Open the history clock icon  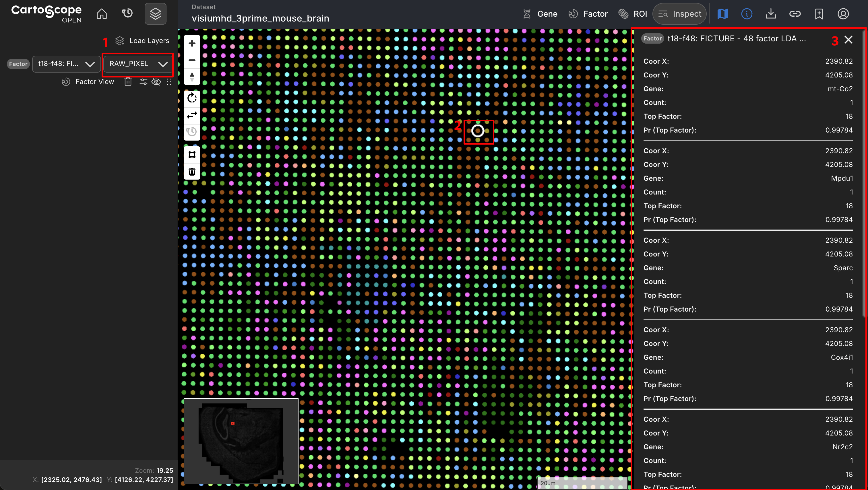click(127, 14)
